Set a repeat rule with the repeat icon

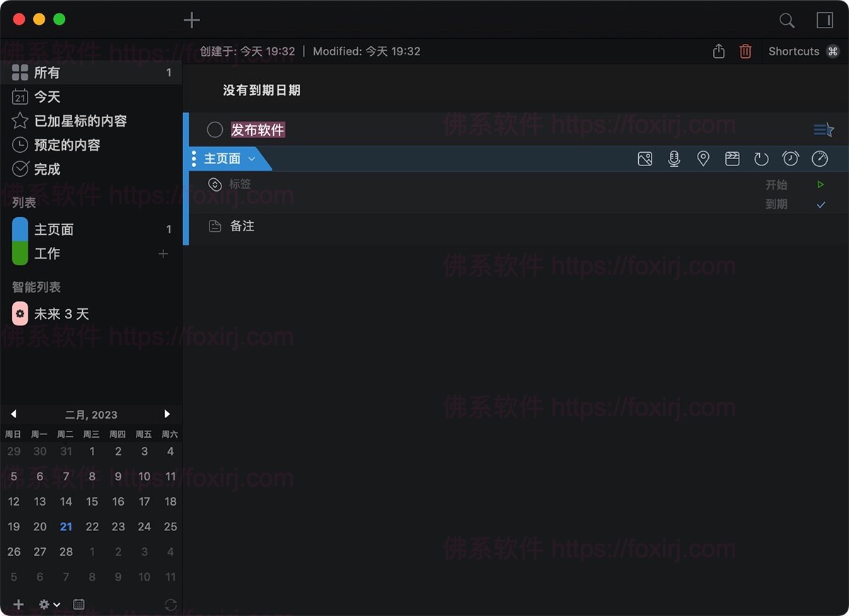[x=761, y=158]
